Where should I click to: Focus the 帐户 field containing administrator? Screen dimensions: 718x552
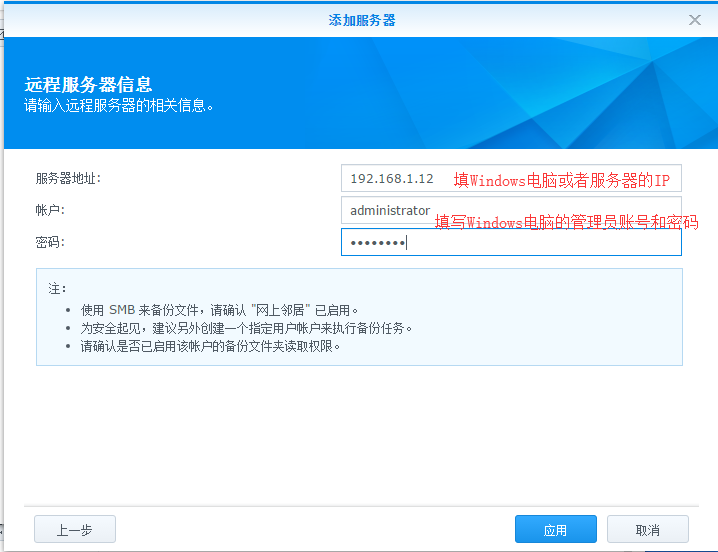pyautogui.click(x=390, y=211)
